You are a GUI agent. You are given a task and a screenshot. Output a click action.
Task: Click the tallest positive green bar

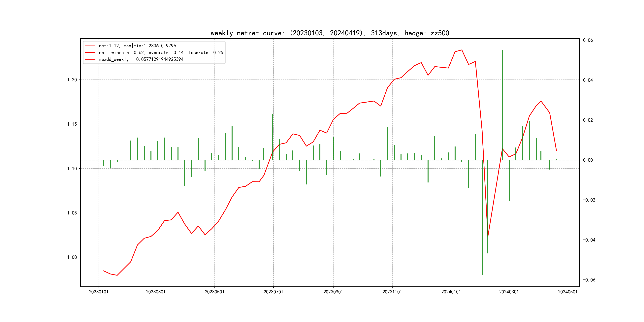pyautogui.click(x=502, y=105)
